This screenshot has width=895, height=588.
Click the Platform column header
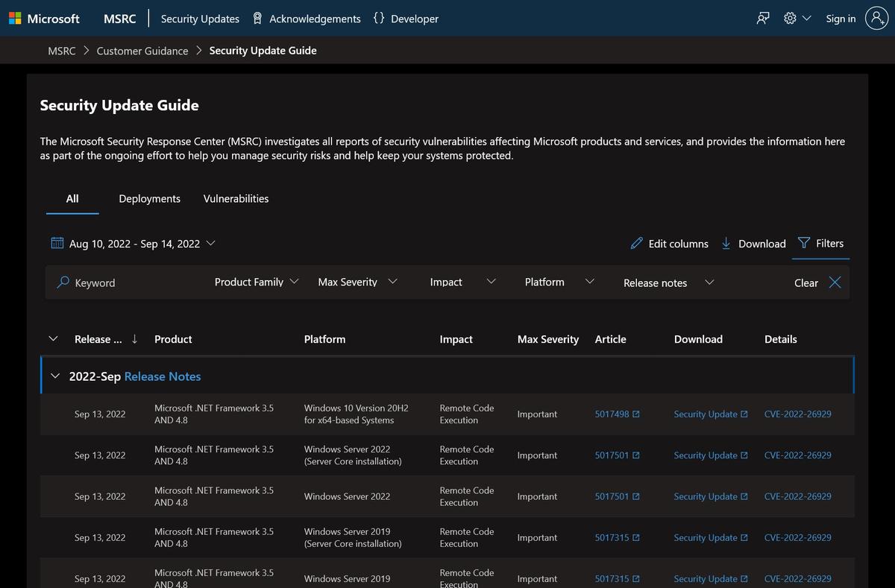point(324,339)
